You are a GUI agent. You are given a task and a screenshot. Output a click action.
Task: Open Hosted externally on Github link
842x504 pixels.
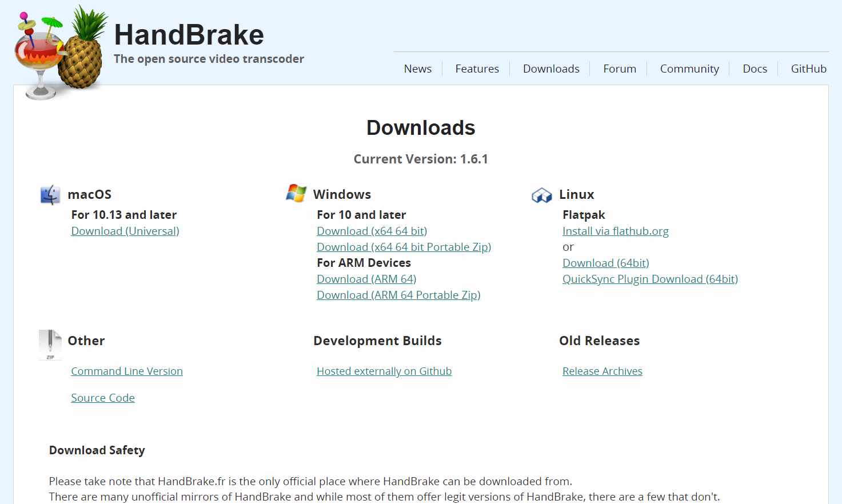pos(384,371)
